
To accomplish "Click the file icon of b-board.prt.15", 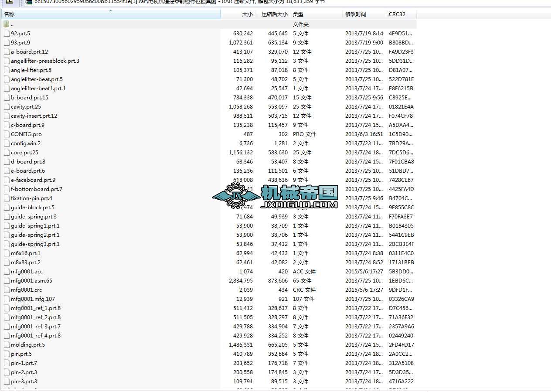I will (7, 98).
